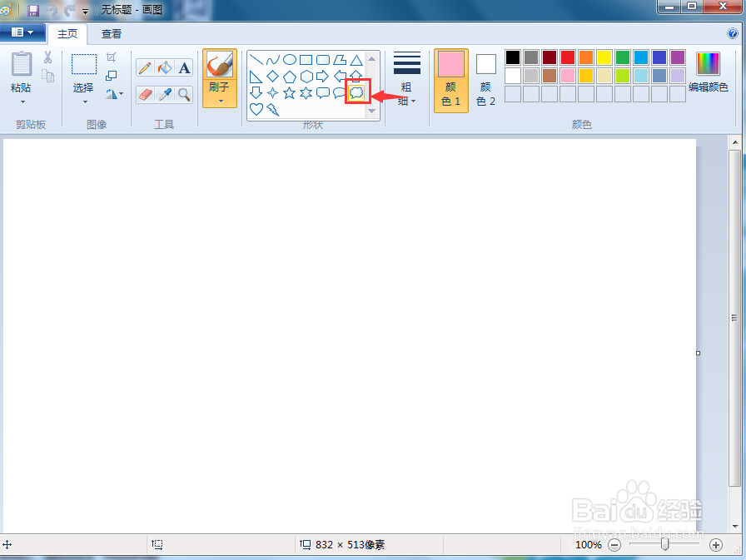Click the Copy icon
The image size is (746, 560).
(x=48, y=76)
